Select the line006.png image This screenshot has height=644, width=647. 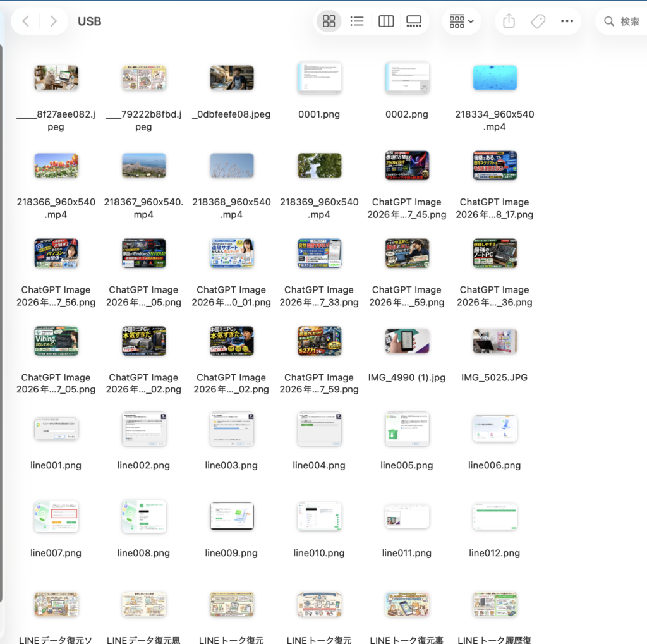tap(495, 428)
